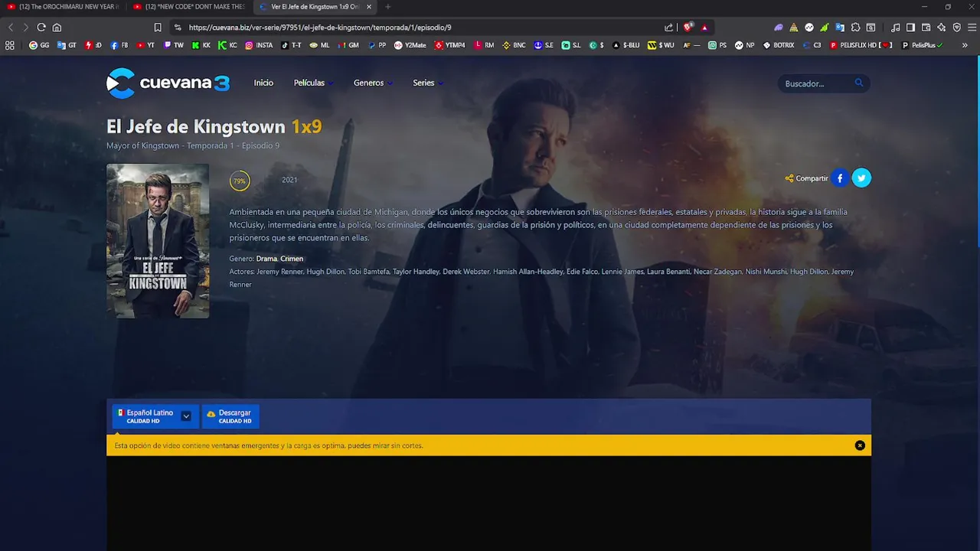The image size is (980, 551).
Task: Switch to the OROCHIMARU NEW YEAR tab
Action: pos(63,7)
